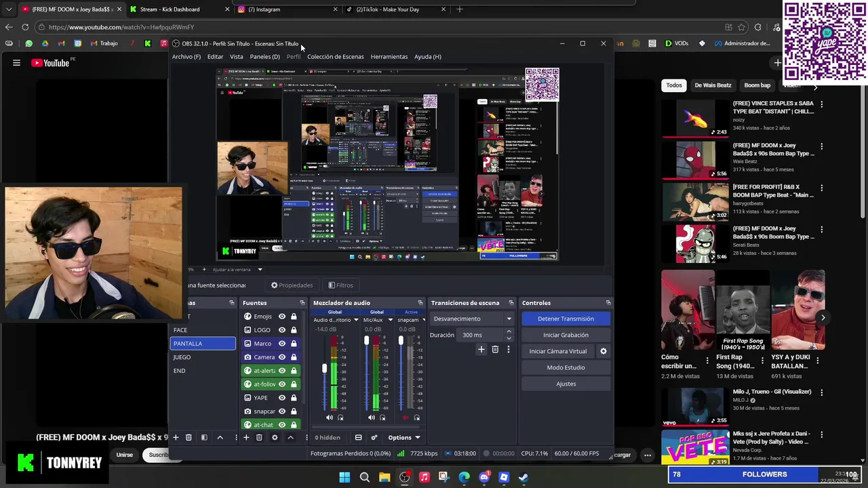This screenshot has height=488, width=868.
Task: Open virtual camera settings gear
Action: coord(603,351)
